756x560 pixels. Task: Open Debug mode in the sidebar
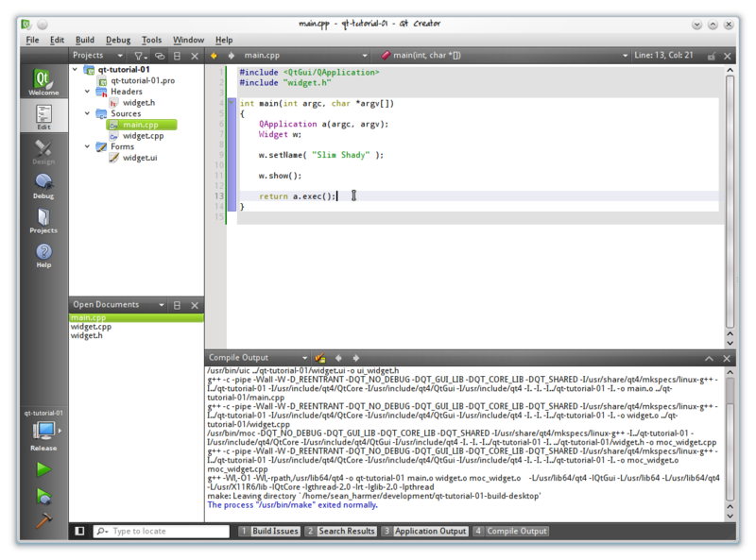tap(43, 184)
